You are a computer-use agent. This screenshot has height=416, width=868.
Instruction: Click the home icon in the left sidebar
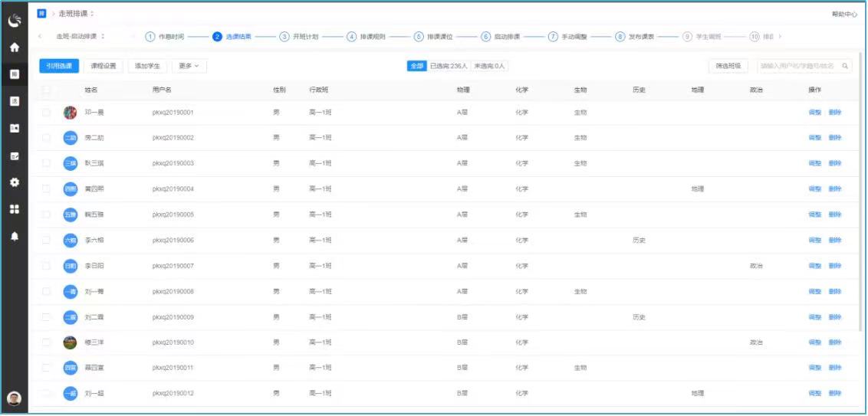tap(14, 47)
